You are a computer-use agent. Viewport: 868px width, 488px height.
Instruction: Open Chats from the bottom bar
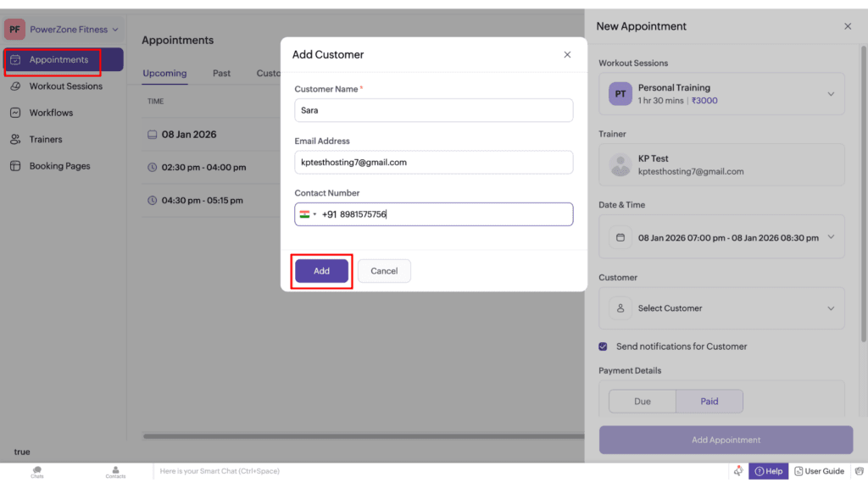coord(36,472)
